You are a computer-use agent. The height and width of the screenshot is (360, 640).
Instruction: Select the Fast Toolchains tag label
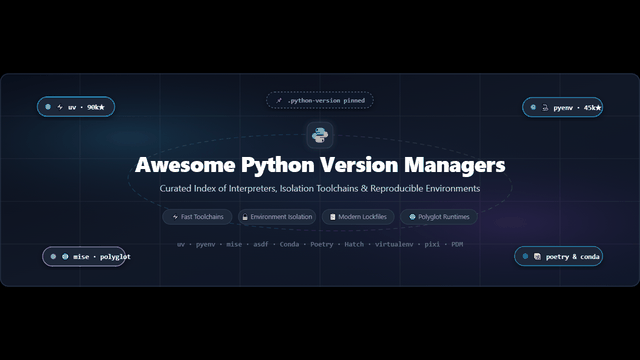[x=202, y=217]
